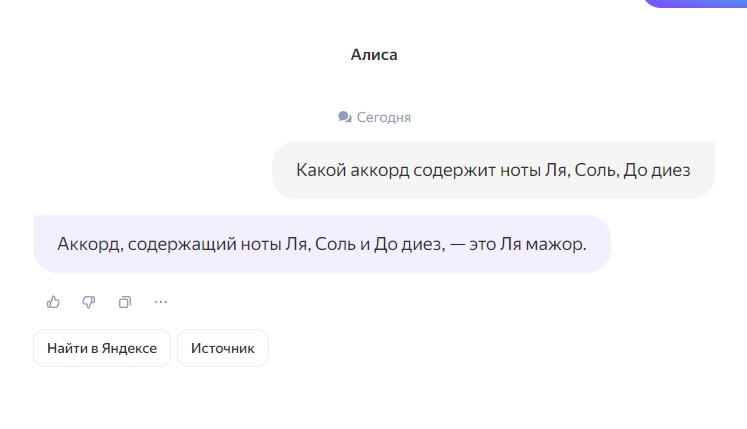Dislike the answer with thumbs down
The height and width of the screenshot is (429, 747).
tap(89, 302)
